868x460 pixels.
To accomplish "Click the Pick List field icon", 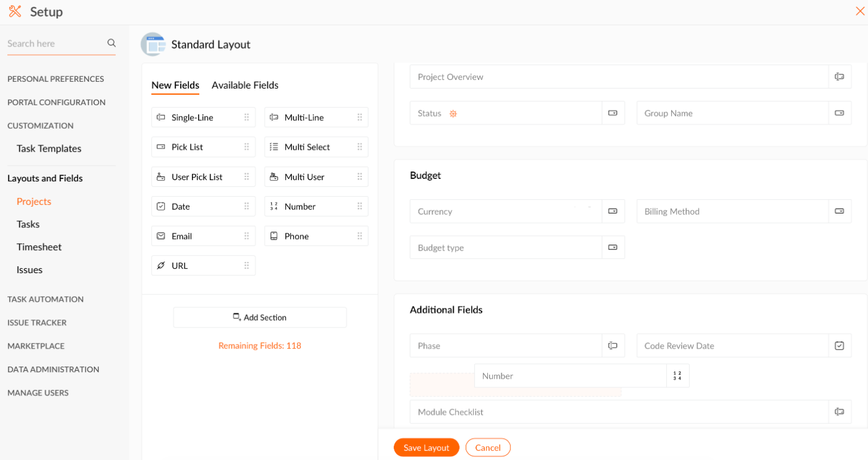I will click(161, 147).
